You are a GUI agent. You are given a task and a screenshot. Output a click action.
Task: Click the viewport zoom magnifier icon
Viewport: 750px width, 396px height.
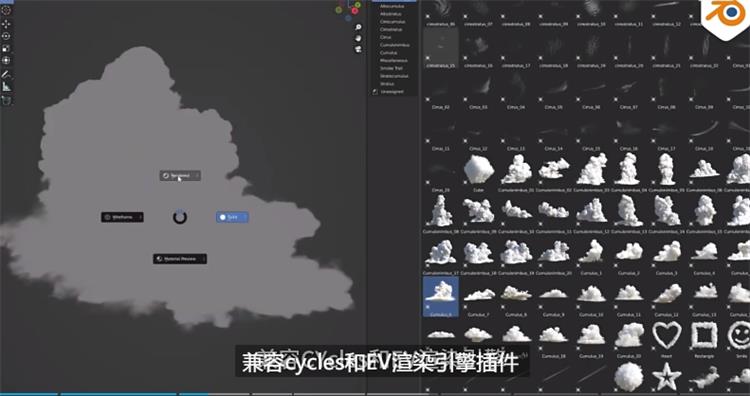coord(358,27)
